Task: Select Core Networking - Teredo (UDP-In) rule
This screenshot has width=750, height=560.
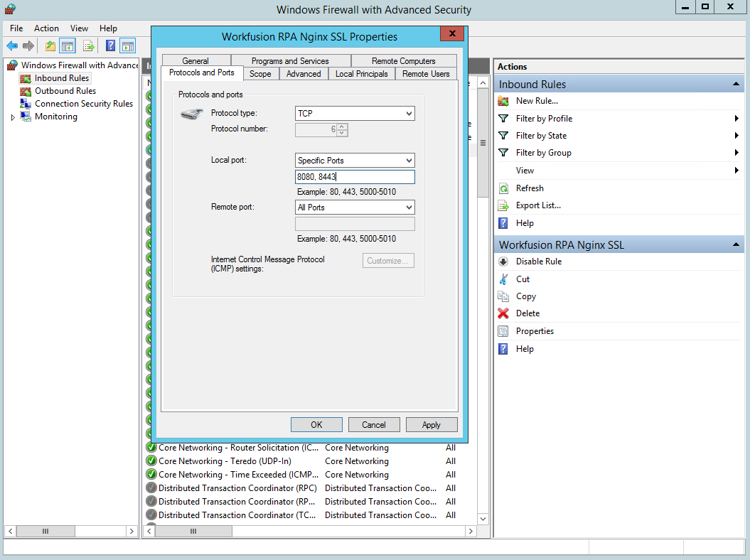Action: [x=225, y=461]
